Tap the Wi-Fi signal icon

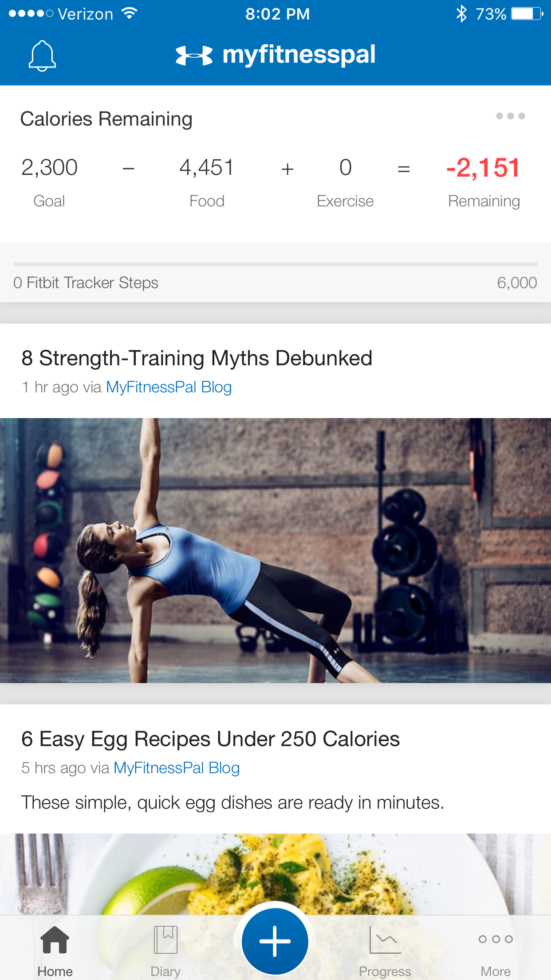tap(130, 13)
